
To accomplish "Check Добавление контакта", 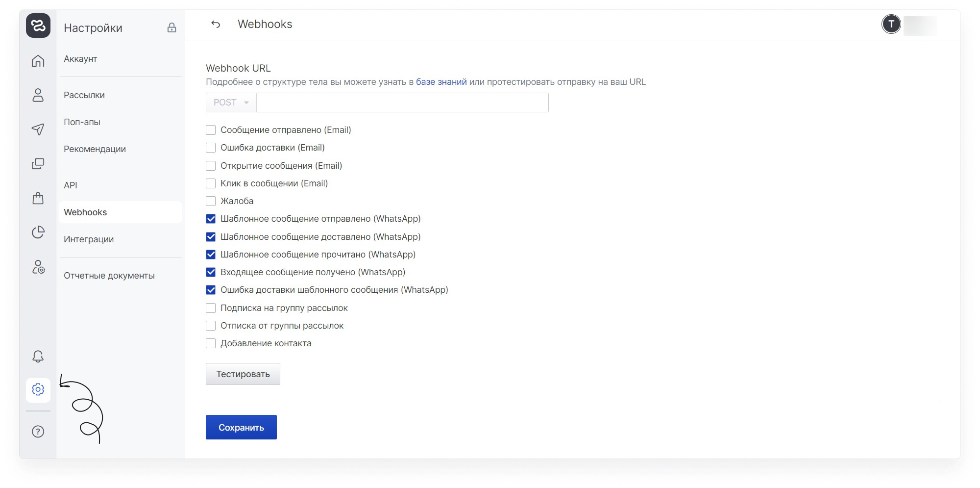I will pos(211,343).
